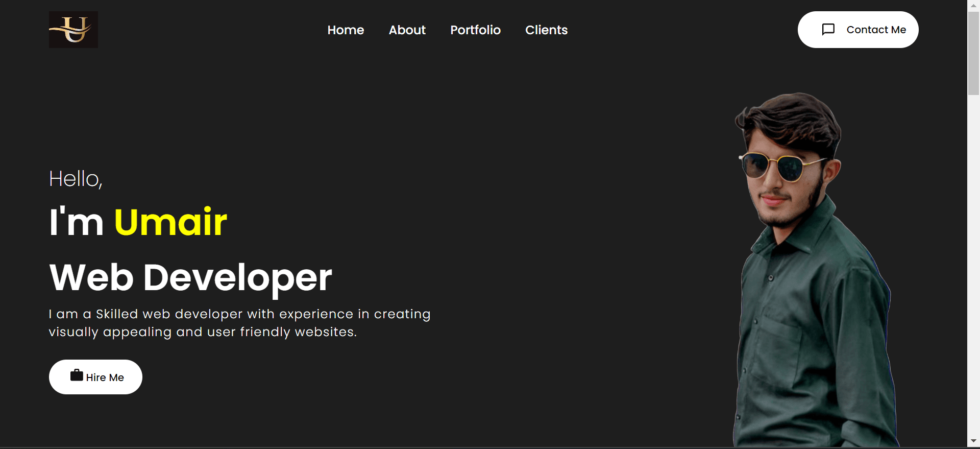Image resolution: width=980 pixels, height=449 pixels.
Task: Click the golden U logo in header
Action: 73,30
